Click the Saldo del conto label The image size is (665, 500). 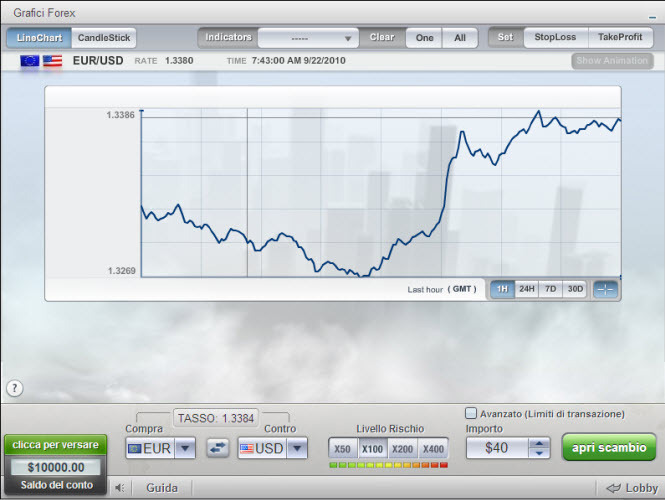tap(57, 485)
